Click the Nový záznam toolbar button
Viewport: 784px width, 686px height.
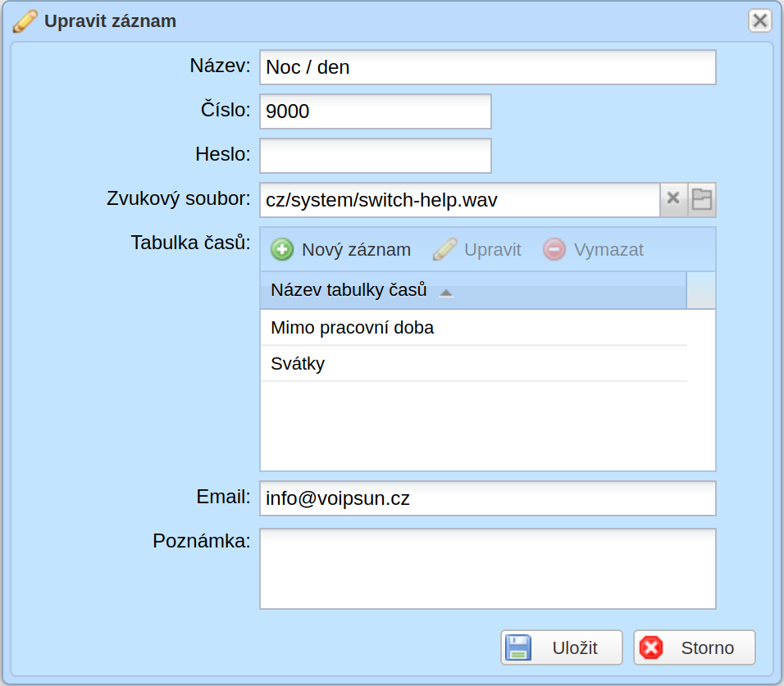tap(341, 249)
